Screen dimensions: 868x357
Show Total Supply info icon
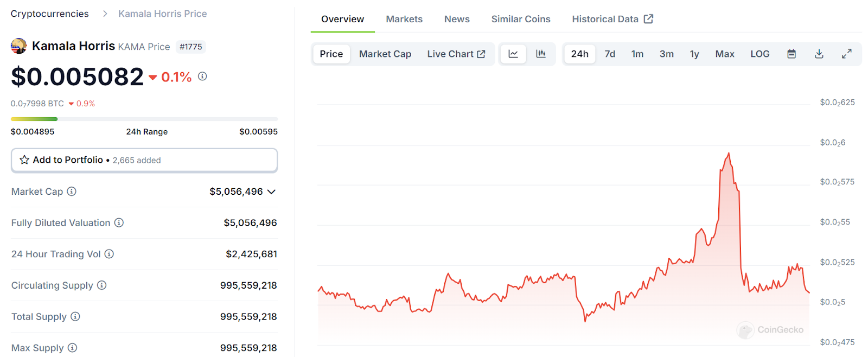[x=75, y=316]
